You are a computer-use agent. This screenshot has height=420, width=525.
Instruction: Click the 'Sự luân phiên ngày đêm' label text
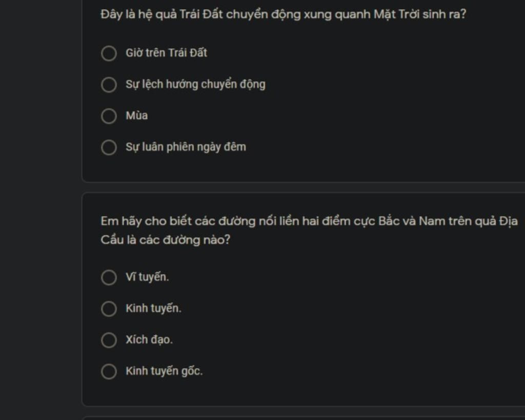pyautogui.click(x=186, y=147)
